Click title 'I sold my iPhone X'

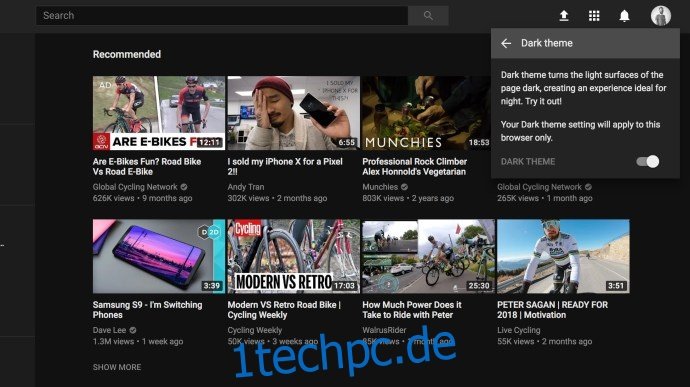point(285,166)
